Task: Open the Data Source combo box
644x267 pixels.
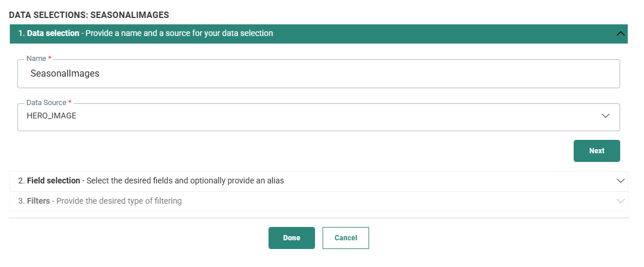Action: (x=319, y=116)
